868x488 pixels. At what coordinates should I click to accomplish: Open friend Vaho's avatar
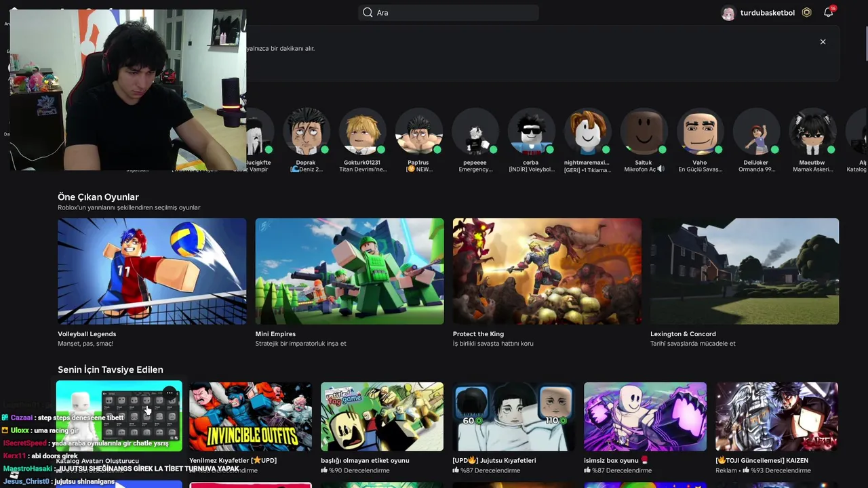point(700,131)
